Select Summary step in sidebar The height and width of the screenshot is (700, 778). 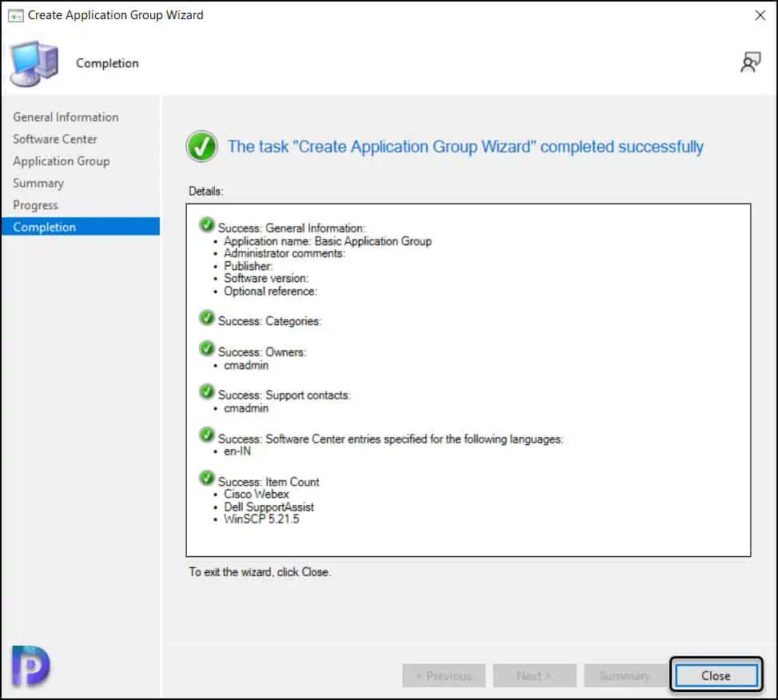click(38, 183)
